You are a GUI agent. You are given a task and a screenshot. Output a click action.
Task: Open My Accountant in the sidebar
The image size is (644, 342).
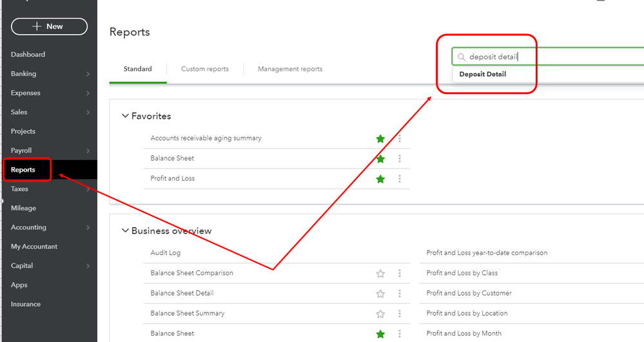(34, 246)
